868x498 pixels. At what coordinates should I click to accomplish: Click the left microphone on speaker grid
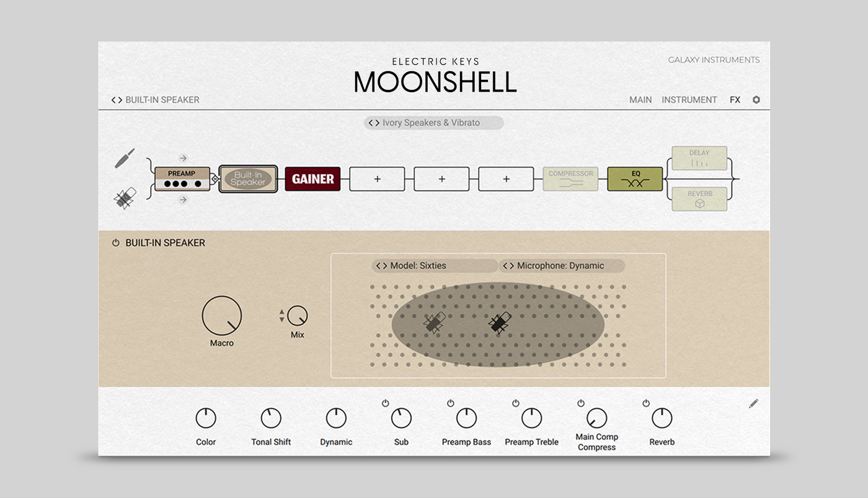pos(435,323)
